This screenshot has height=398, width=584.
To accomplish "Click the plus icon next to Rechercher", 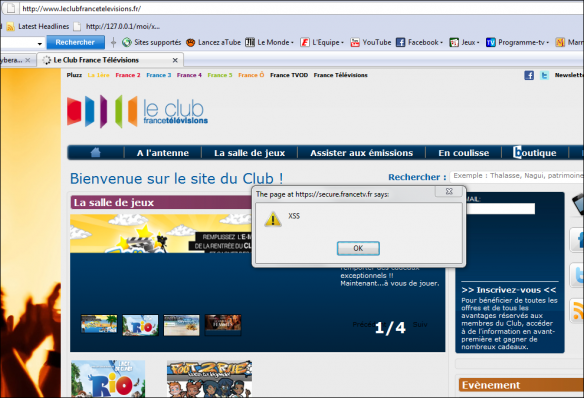I will (113, 42).
